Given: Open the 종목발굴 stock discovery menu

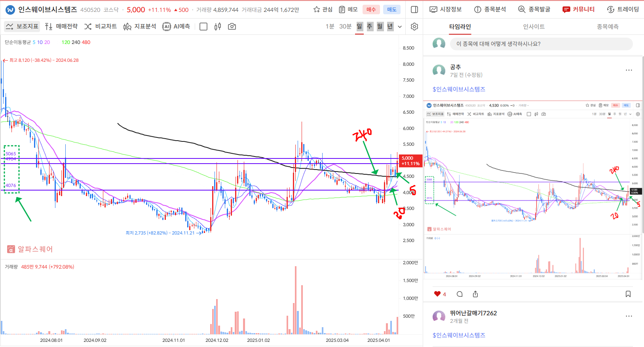Looking at the screenshot, I should click(534, 9).
